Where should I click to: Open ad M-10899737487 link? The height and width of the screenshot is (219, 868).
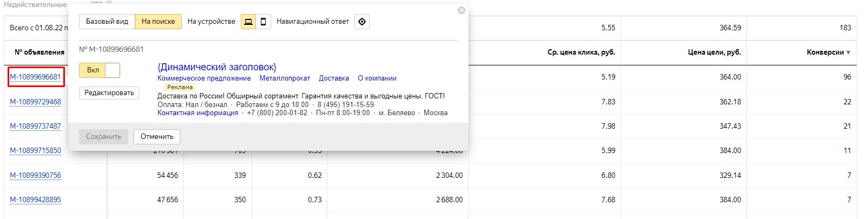pyautogui.click(x=36, y=126)
